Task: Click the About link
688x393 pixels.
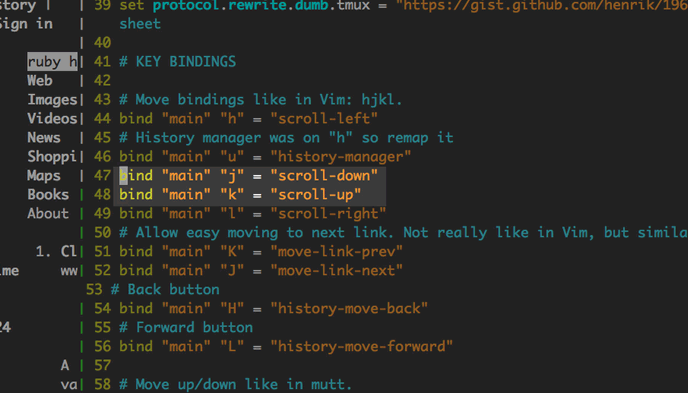Action: 48,214
